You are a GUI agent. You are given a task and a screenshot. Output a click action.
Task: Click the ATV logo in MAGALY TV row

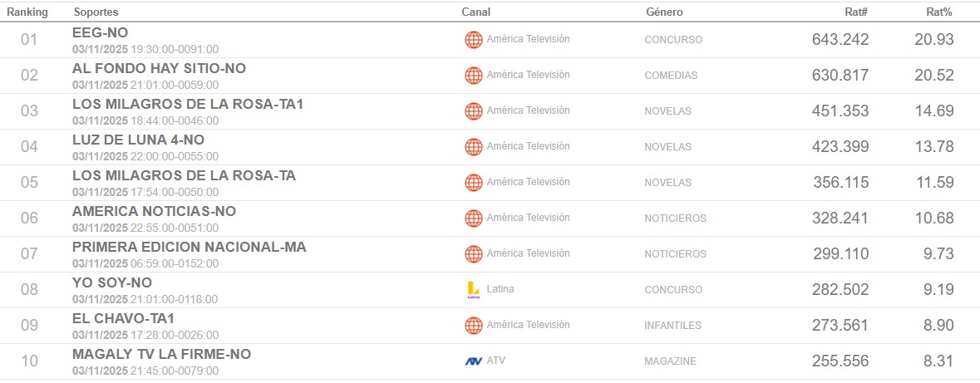[473, 361]
